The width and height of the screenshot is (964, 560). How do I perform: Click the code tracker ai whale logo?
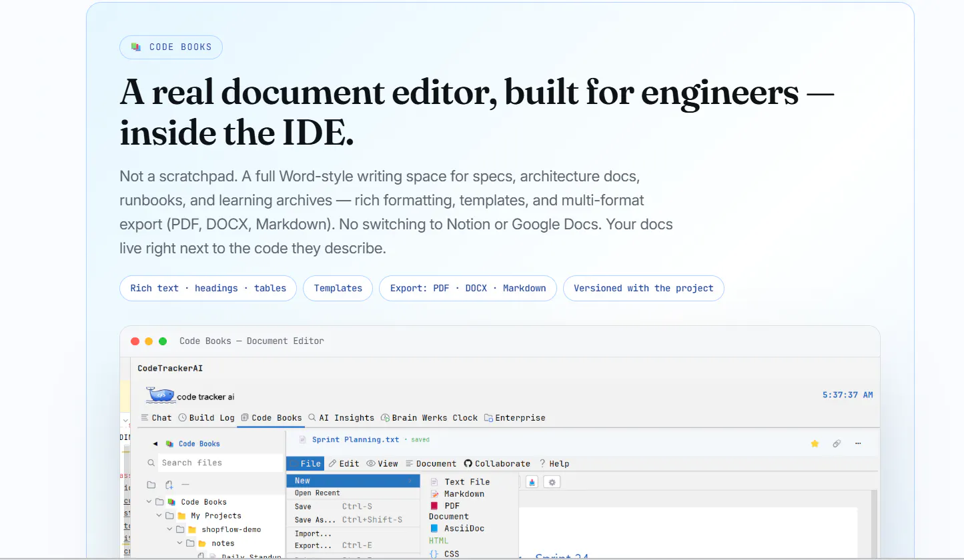click(x=160, y=395)
